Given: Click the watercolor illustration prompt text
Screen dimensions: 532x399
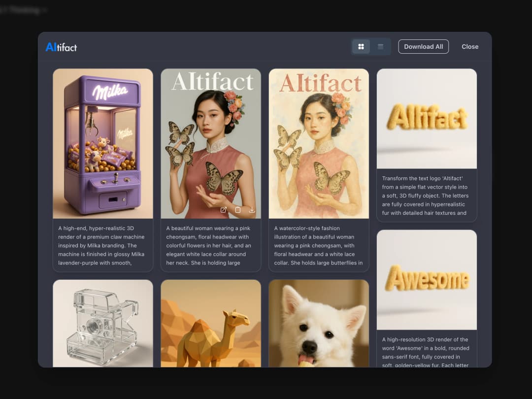Looking at the screenshot, I should 319,245.
